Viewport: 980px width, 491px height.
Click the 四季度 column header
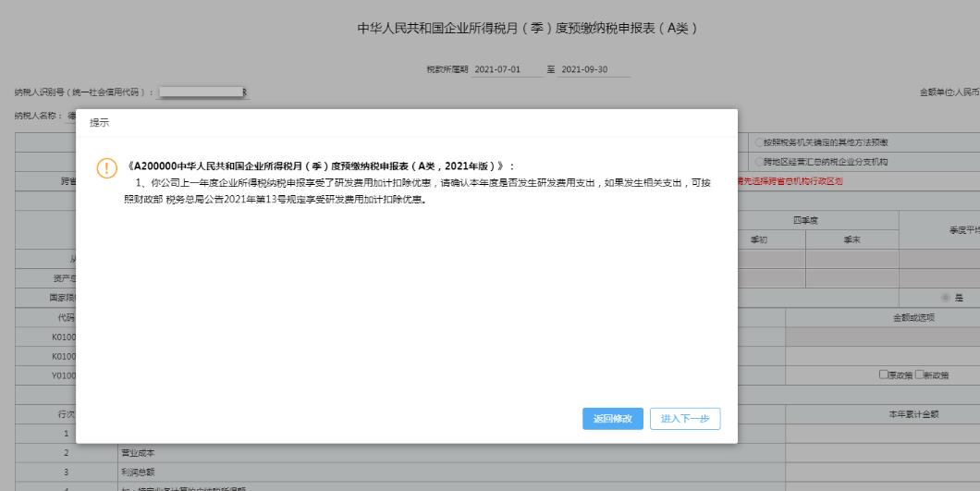click(805, 220)
